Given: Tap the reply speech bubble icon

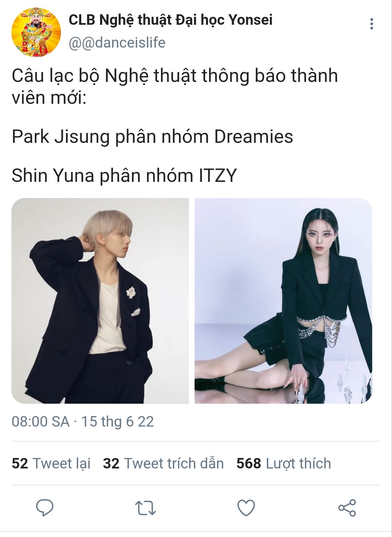Looking at the screenshot, I should [x=45, y=507].
